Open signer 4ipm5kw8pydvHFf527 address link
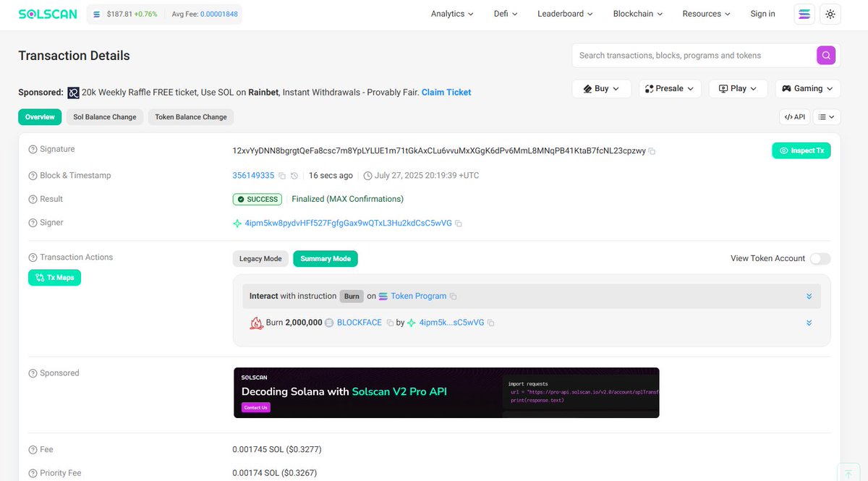Screen dimensions: 868x481 (348, 224)
